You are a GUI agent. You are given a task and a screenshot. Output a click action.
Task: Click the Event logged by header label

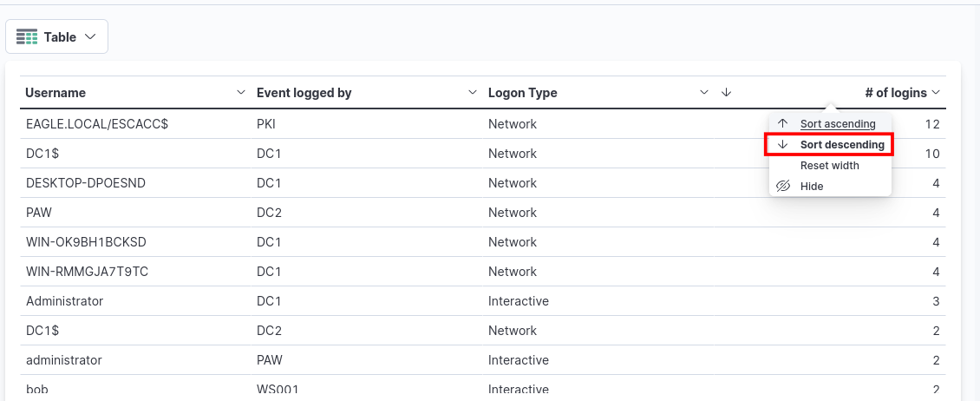point(304,93)
